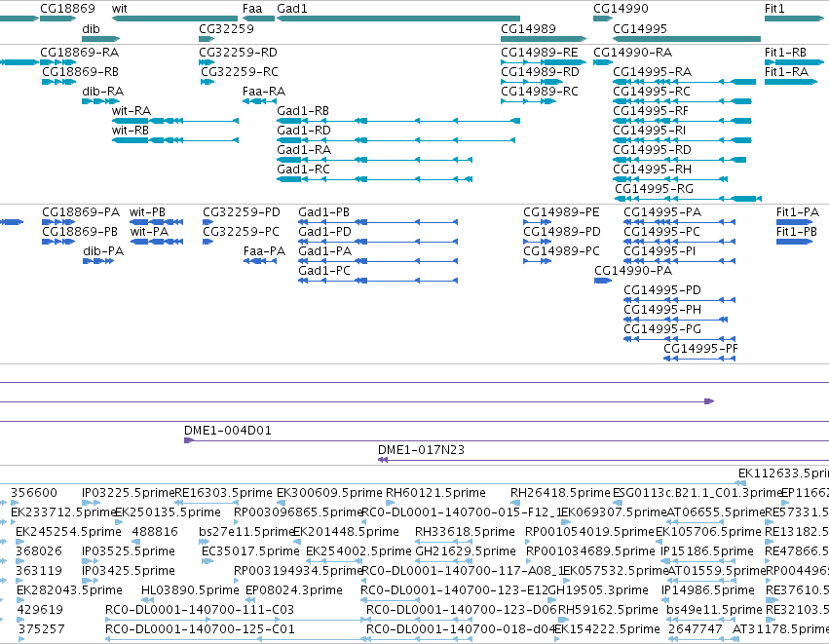Click the CG14990 gene arrow
The image size is (829, 644).
pyautogui.click(x=603, y=19)
